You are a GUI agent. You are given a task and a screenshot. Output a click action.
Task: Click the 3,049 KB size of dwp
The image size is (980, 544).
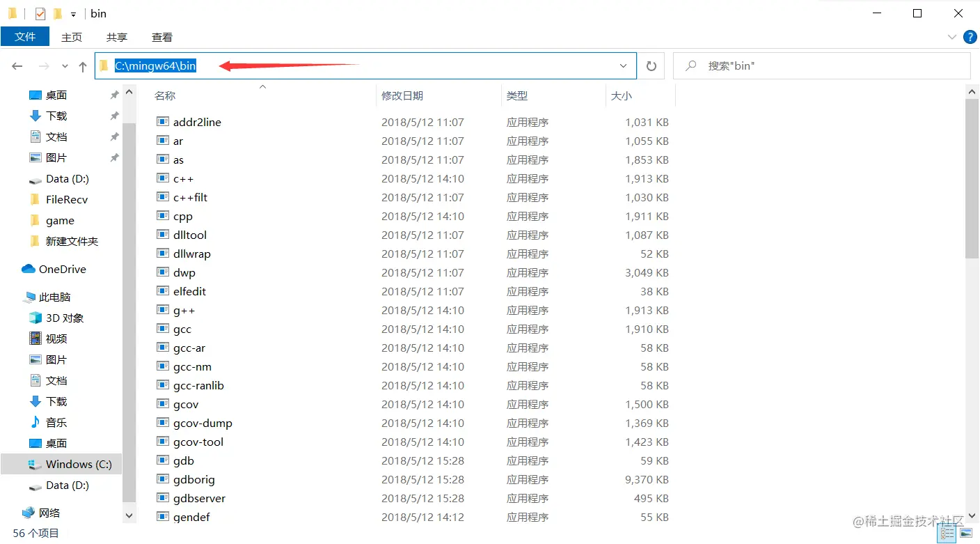pyautogui.click(x=647, y=272)
